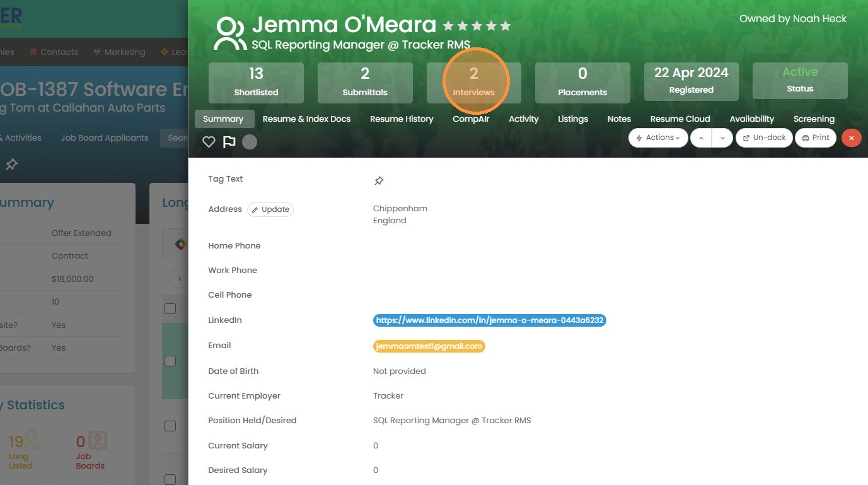This screenshot has width=868, height=485.
Task: Click the pin icon in the background job page
Action: tap(11, 165)
